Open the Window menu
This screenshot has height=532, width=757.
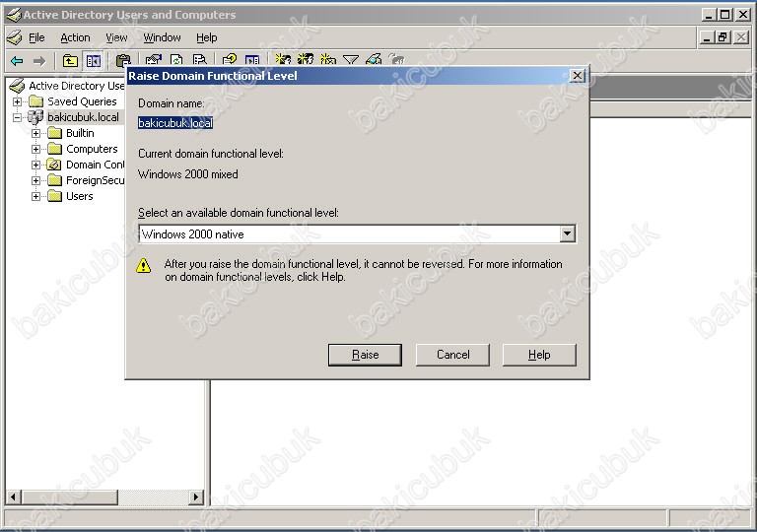coord(162,37)
